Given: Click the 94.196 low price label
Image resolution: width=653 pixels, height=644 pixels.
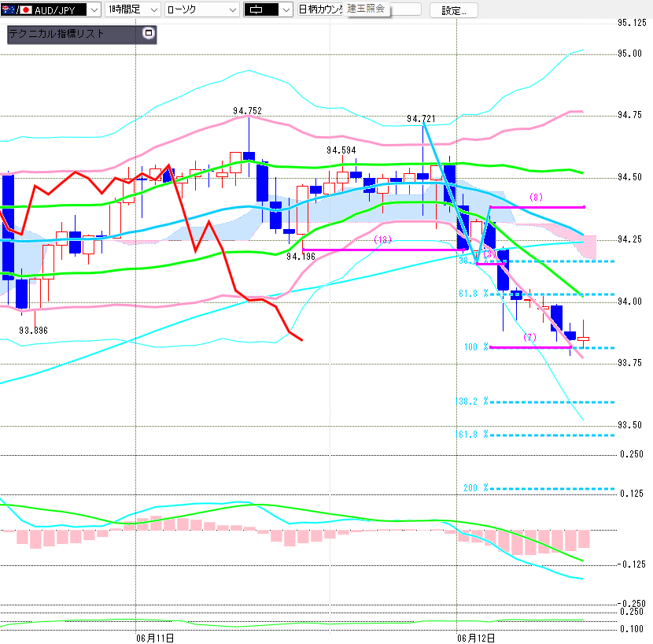Looking at the screenshot, I should pos(301,257).
